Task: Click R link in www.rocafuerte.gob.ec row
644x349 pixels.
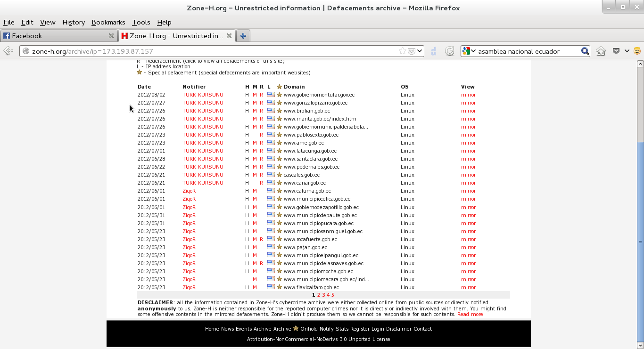Action: pyautogui.click(x=262, y=239)
